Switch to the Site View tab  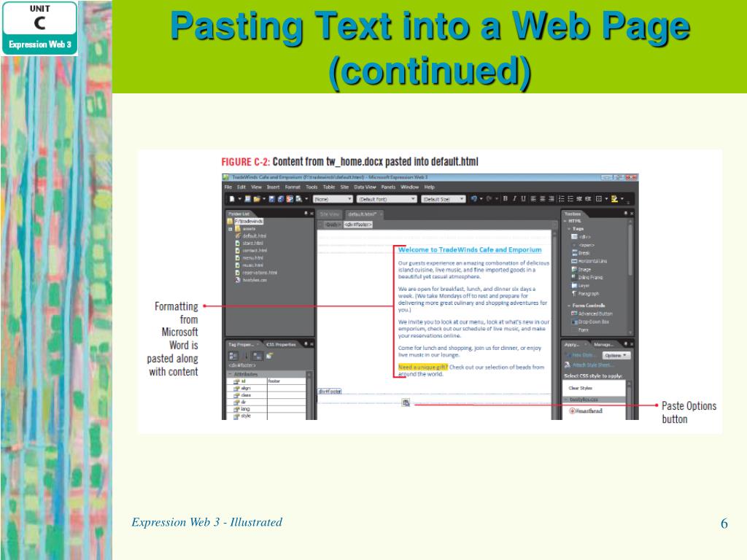(330, 214)
